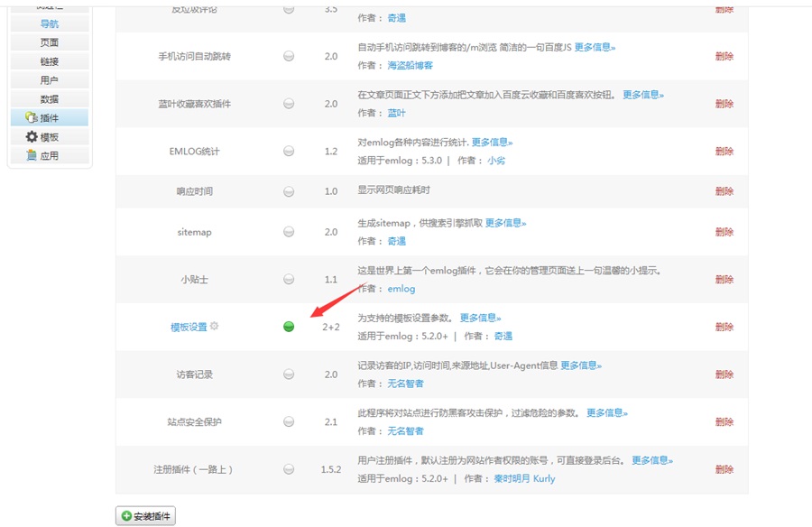Open 更多信息 for 访客记录
Screen dimensions: 812x527
point(581,365)
